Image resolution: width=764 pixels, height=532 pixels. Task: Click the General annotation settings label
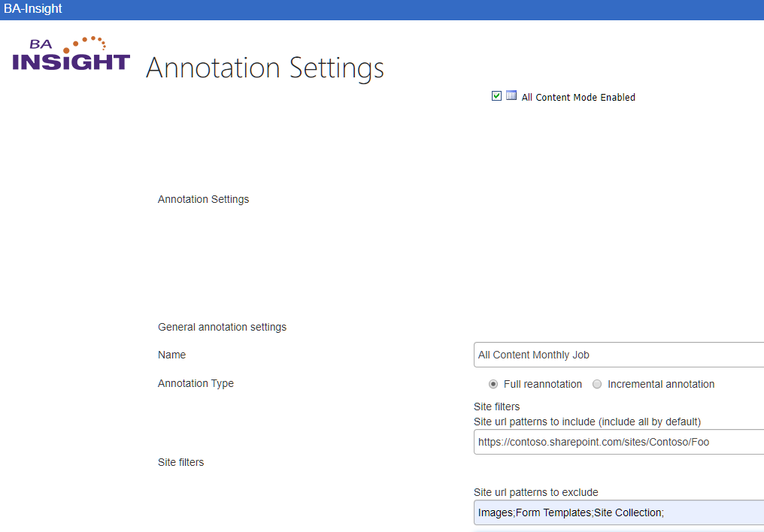(x=222, y=327)
